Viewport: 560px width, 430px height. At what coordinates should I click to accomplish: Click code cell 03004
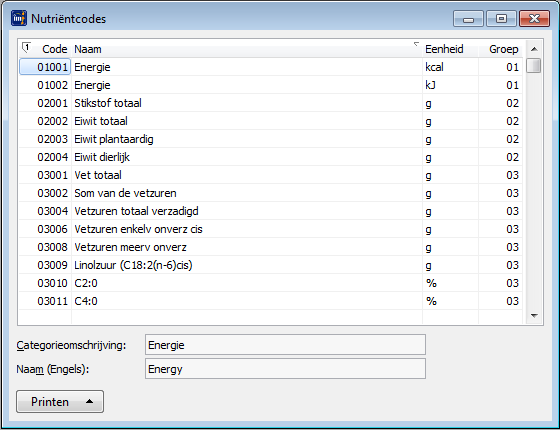(45, 211)
